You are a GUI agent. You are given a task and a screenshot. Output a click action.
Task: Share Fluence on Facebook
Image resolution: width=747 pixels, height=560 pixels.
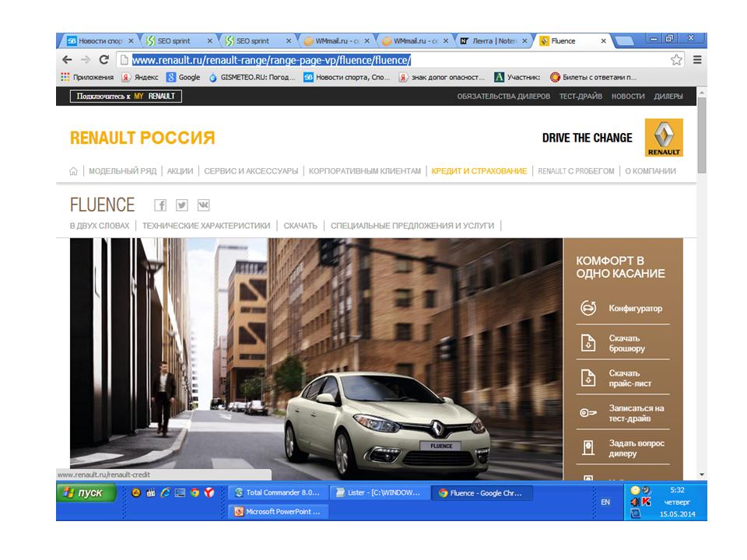160,205
